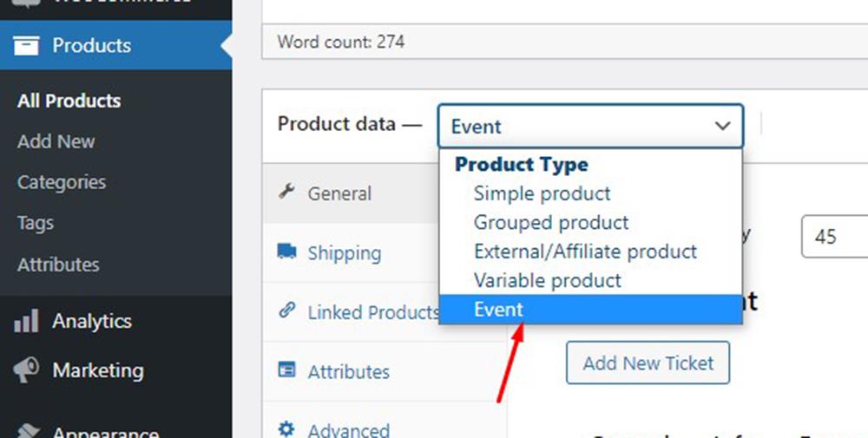Click the Shipping truck icon
This screenshot has height=438, width=868.
pyautogui.click(x=286, y=252)
